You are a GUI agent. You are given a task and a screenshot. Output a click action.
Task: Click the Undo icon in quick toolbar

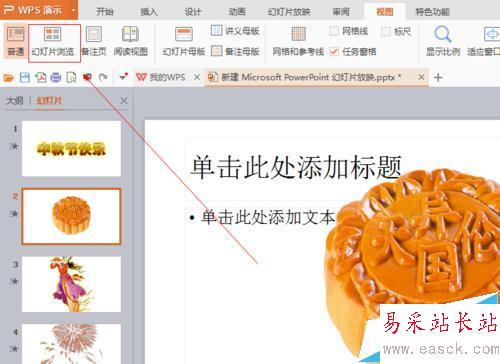[87, 77]
